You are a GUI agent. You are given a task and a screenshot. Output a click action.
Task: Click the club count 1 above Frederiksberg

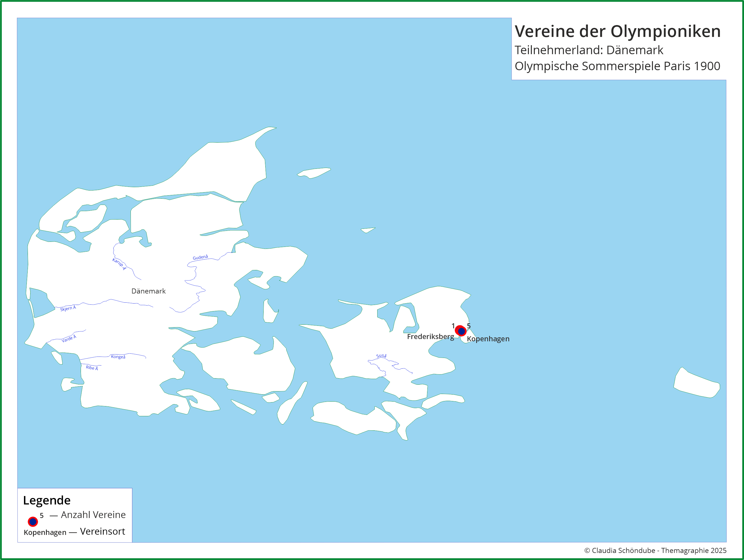453,326
